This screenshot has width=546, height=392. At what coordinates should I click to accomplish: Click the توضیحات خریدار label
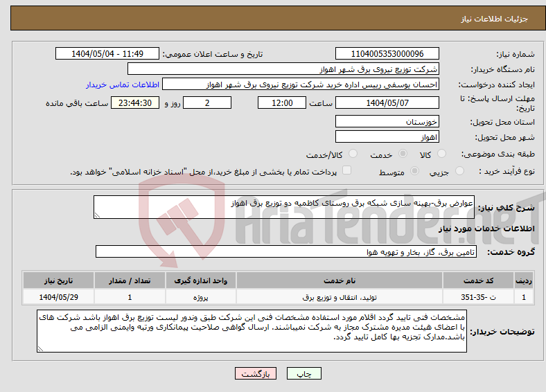[x=502, y=332]
